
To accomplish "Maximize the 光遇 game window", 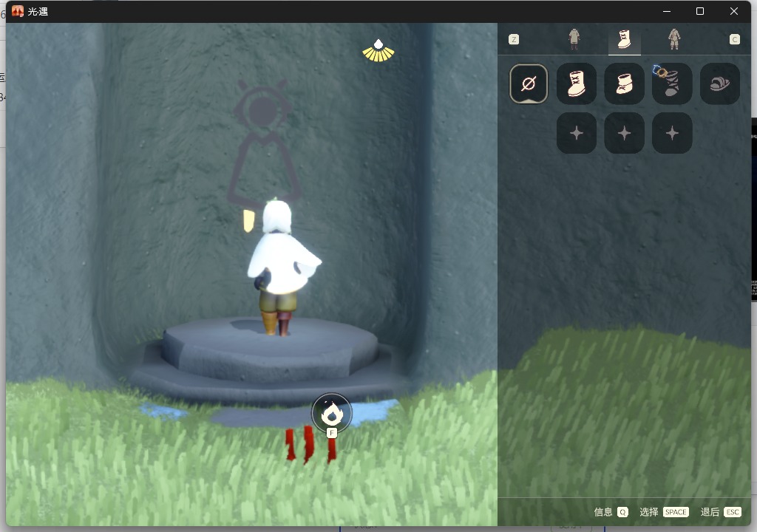I will coord(700,11).
